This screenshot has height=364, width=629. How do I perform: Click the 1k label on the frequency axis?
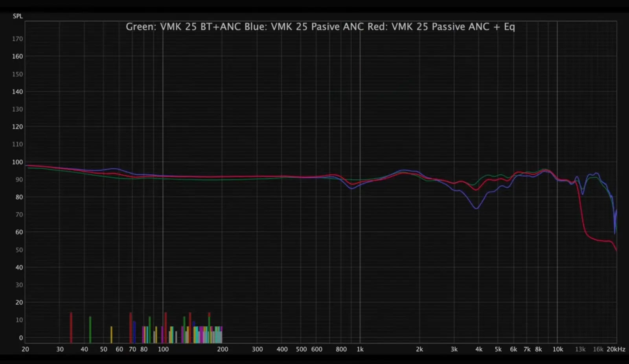(x=360, y=349)
